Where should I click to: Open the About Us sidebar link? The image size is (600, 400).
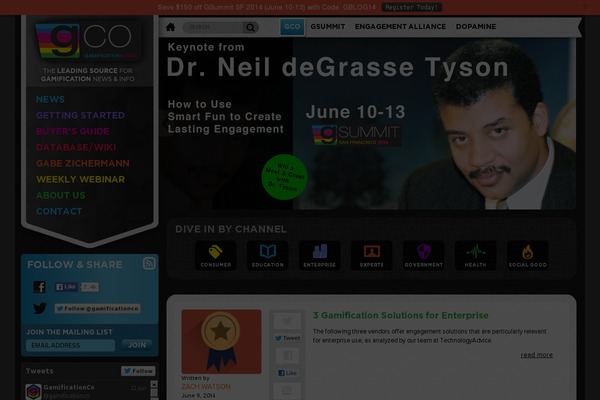point(60,196)
